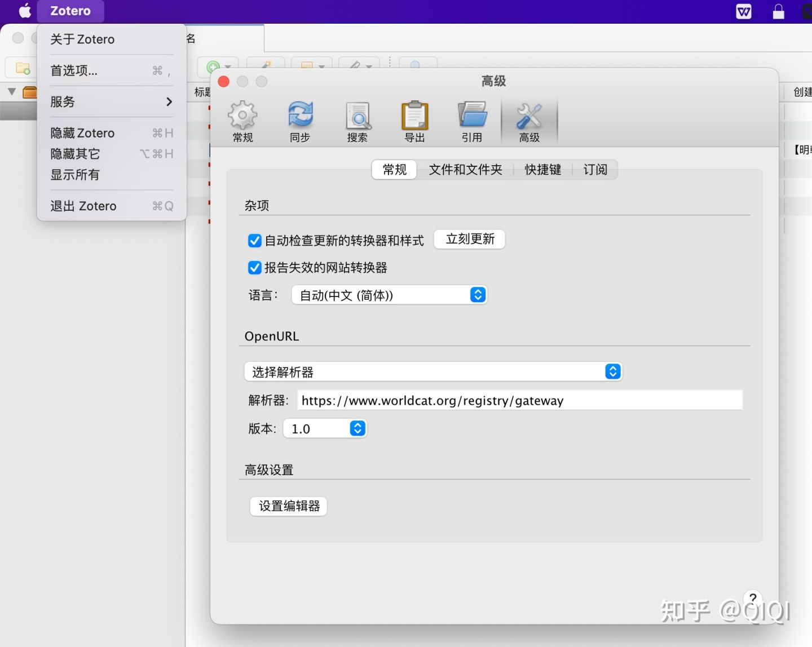
Task: Switch to the 快捷键 tab
Action: [x=543, y=170]
